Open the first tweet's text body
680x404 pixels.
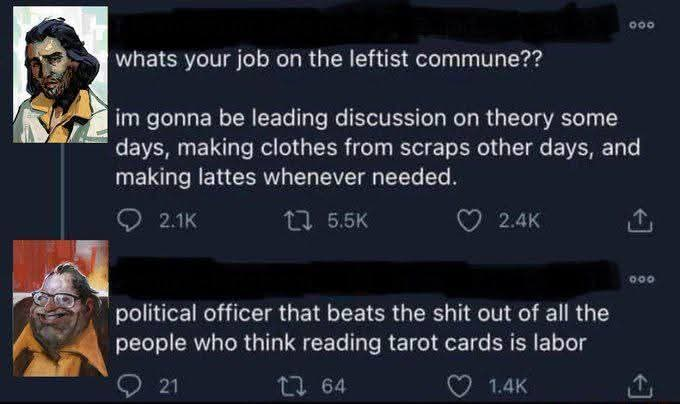point(377,118)
